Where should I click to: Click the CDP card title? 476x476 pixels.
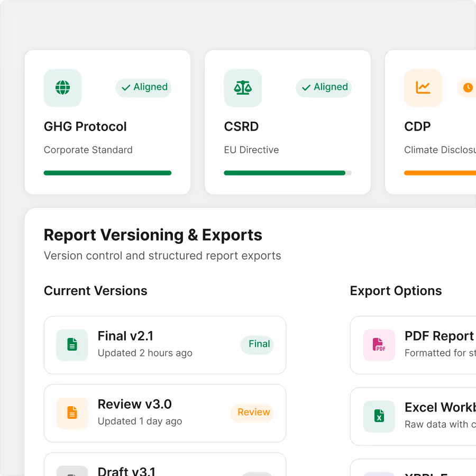tap(417, 126)
